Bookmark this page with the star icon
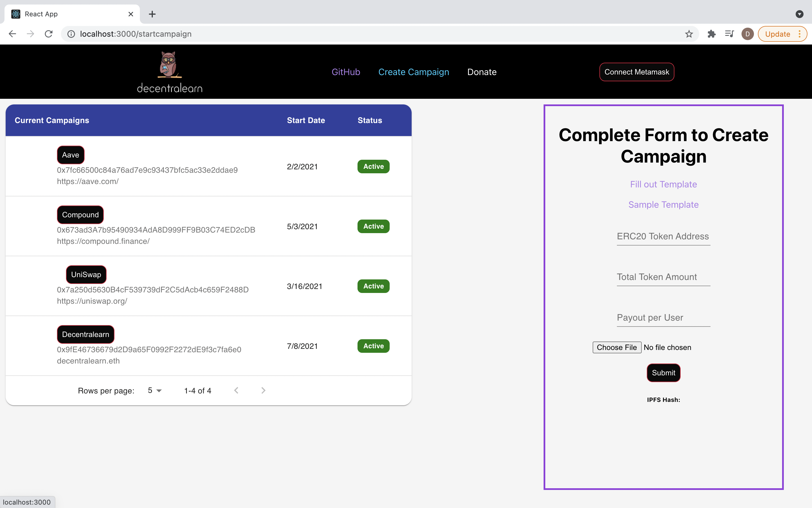The height and width of the screenshot is (508, 812). pyautogui.click(x=689, y=34)
